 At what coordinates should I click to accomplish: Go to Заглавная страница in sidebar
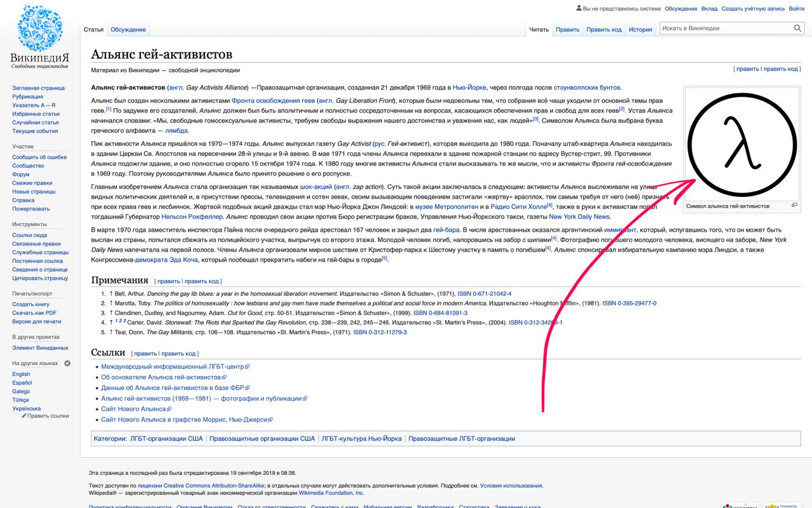39,88
